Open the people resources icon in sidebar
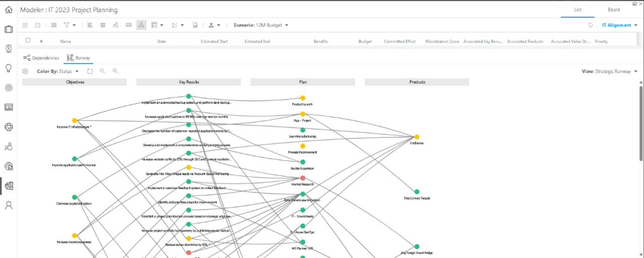 [8, 147]
